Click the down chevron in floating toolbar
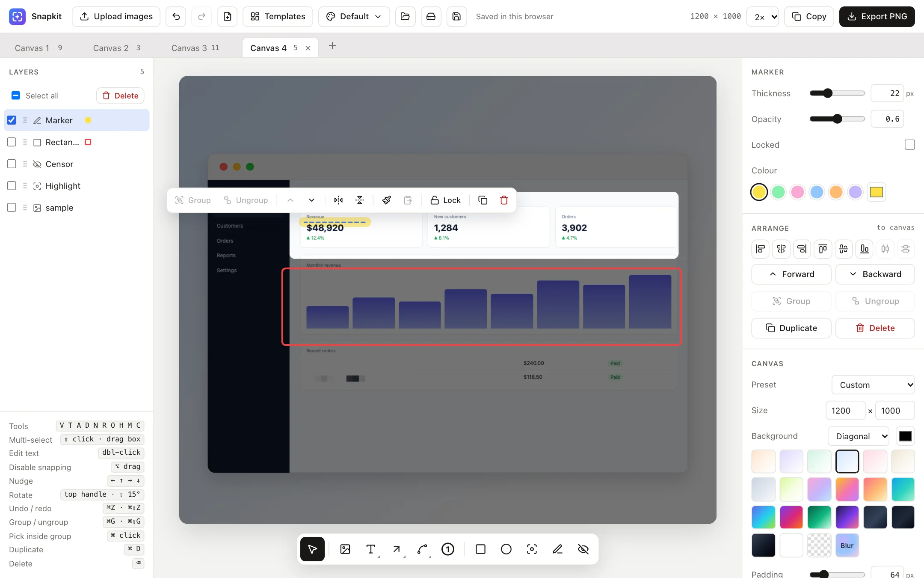 (x=311, y=200)
